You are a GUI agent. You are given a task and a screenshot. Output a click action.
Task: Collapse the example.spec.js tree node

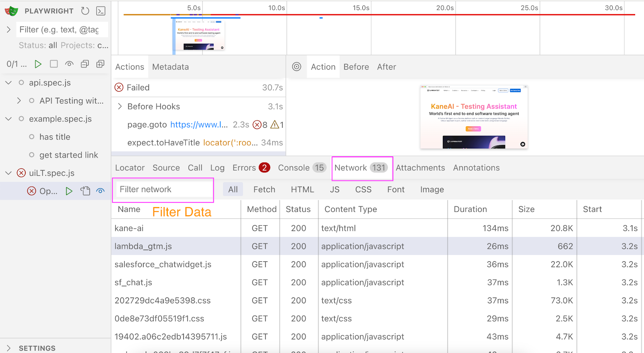click(x=8, y=119)
